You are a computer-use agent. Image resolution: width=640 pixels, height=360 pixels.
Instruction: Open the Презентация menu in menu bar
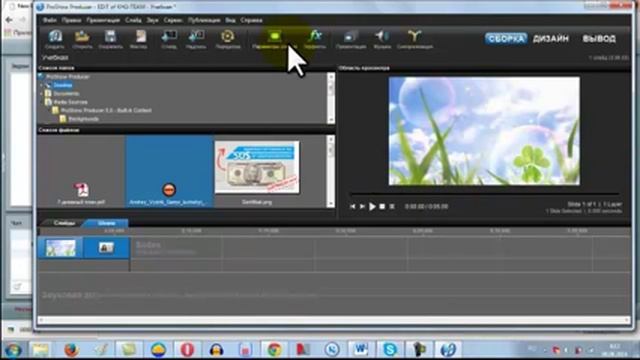tap(103, 20)
